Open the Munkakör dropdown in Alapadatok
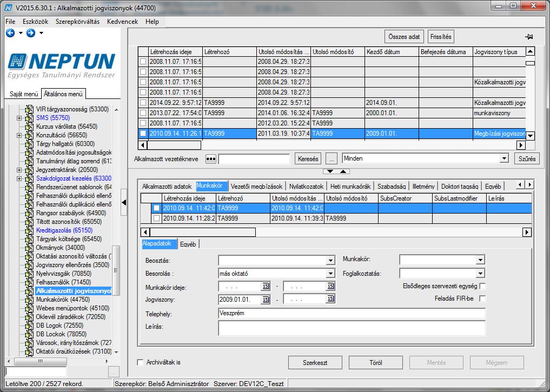 480,260
